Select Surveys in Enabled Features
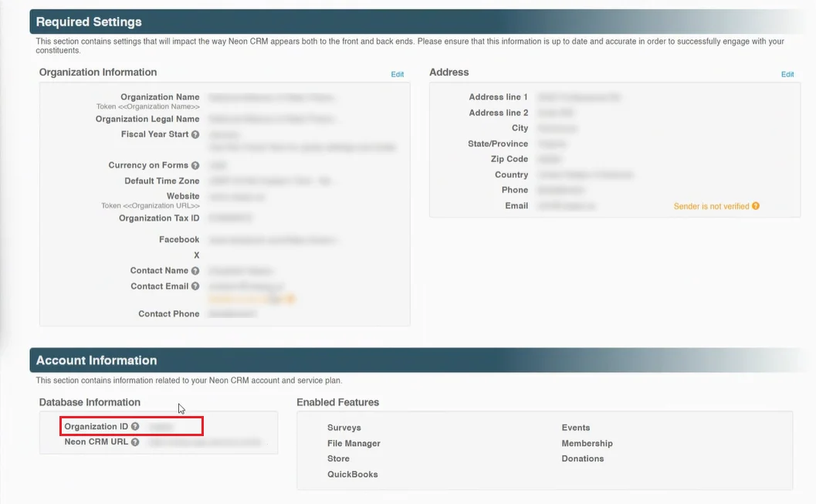The width and height of the screenshot is (816, 504). pos(344,428)
